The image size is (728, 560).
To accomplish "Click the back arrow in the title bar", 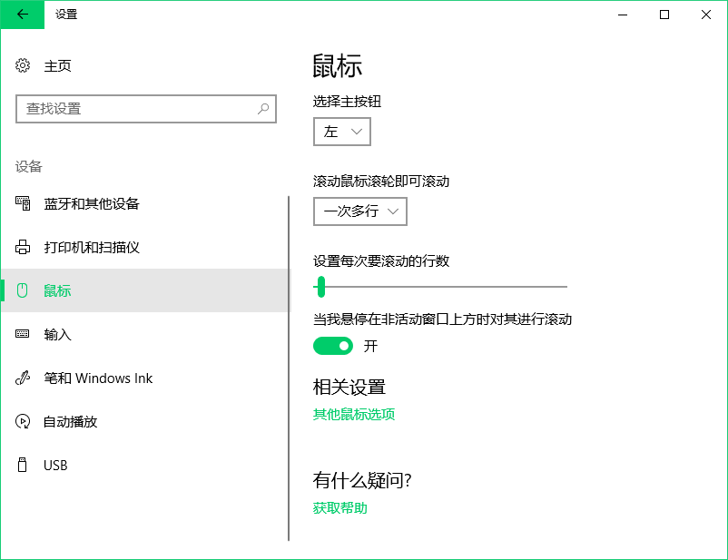I will point(23,15).
